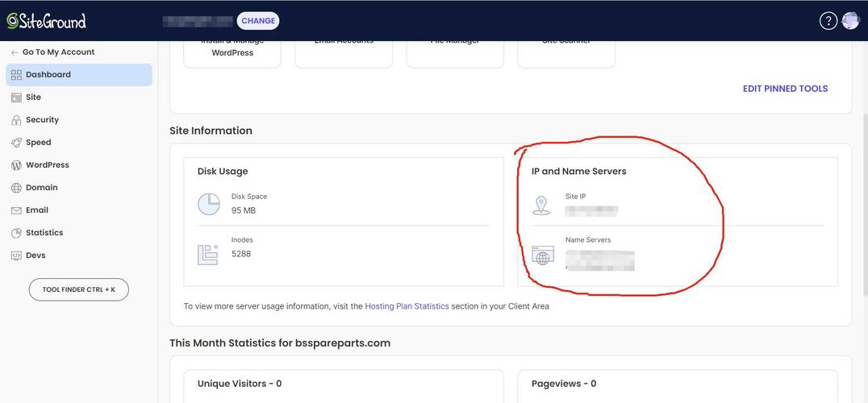This screenshot has width=868, height=403.
Task: Open the Security menu section
Action: [79, 120]
